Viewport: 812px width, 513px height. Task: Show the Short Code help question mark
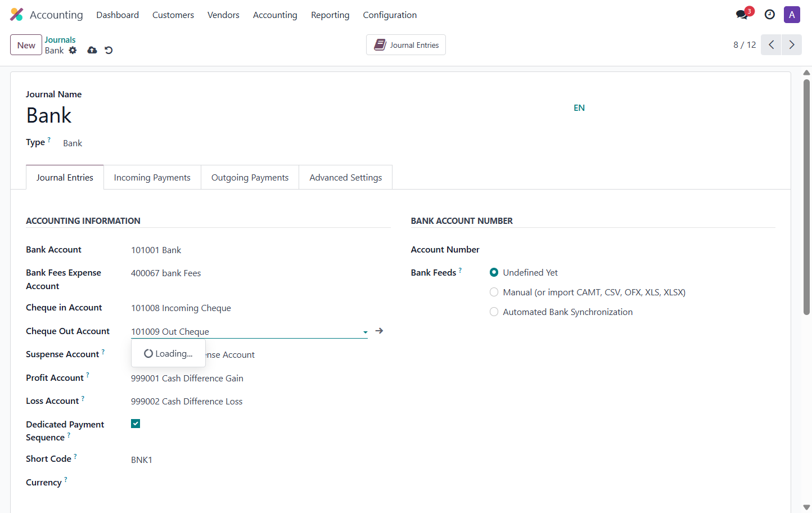75,456
